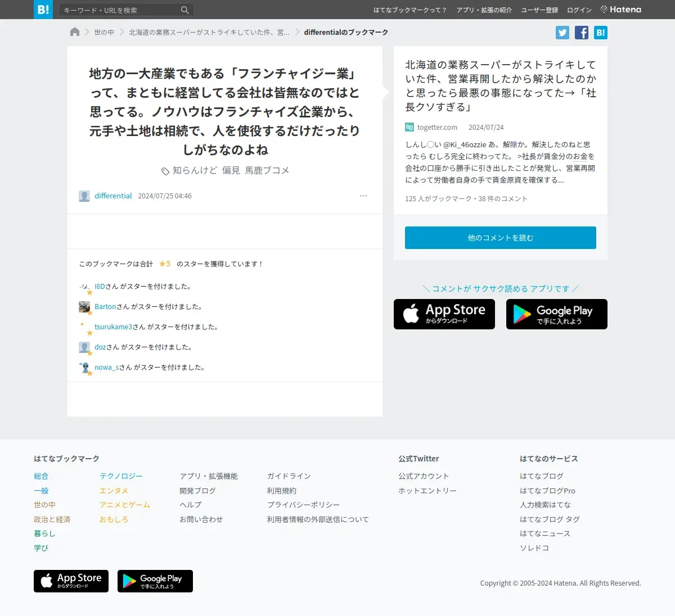
Task: Open 公式アカウント Twitter link
Action: click(424, 476)
